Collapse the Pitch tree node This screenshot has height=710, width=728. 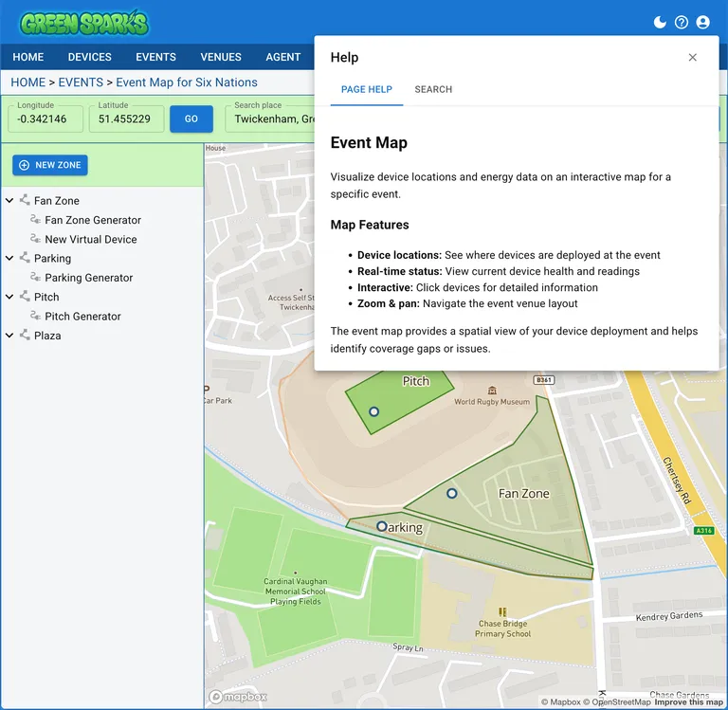9,297
